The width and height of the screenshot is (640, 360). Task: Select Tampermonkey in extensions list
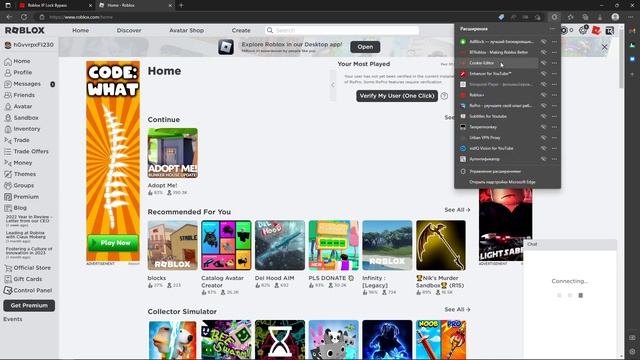[x=497, y=127]
